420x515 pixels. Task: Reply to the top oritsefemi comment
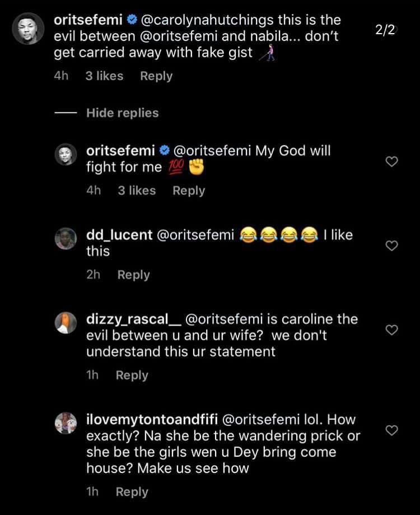coord(156,76)
